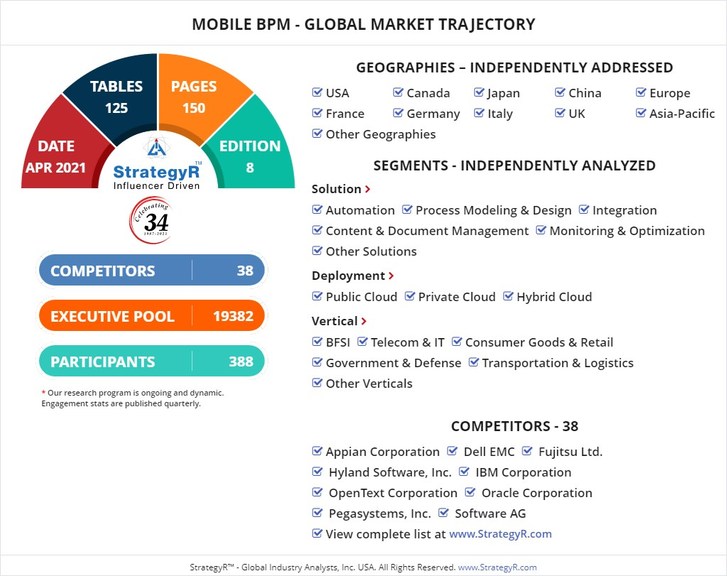Click the France checkmark icon
The height and width of the screenshot is (576, 727).
click(x=317, y=113)
